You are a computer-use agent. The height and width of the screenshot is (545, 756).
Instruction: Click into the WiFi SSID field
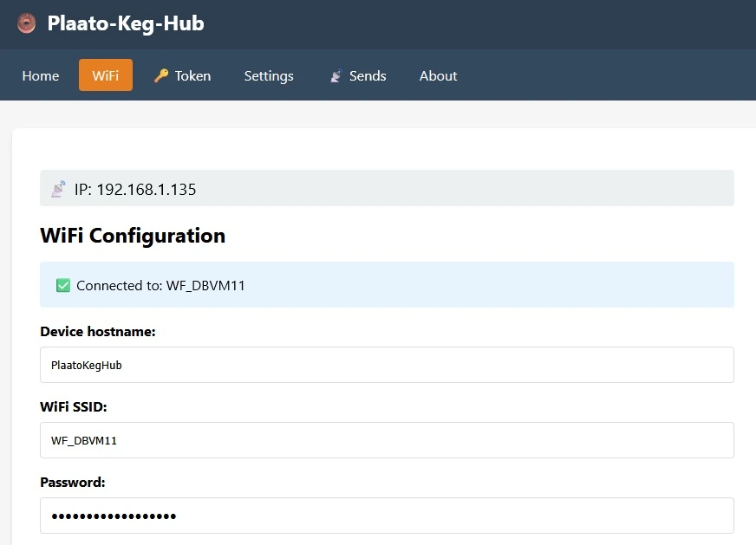[387, 440]
